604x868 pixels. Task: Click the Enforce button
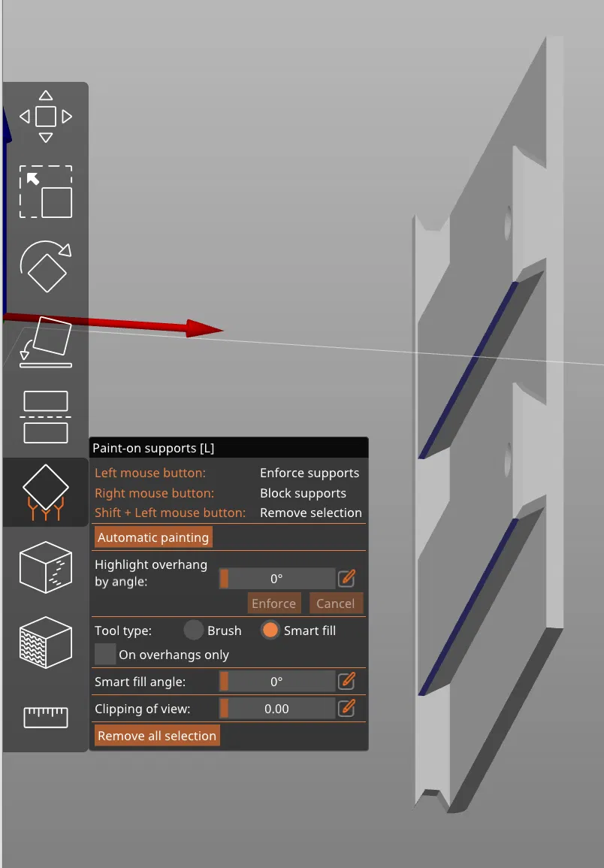point(274,603)
